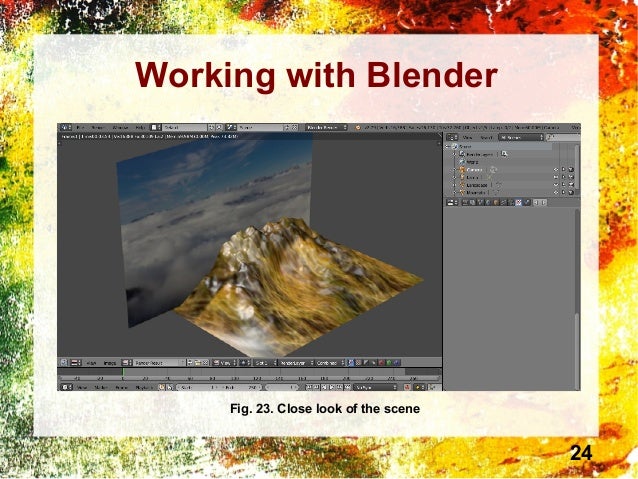Toggle Camera selectability arrow in outliner
Image resolution: width=638 pixels, height=479 pixels.
click(x=564, y=169)
